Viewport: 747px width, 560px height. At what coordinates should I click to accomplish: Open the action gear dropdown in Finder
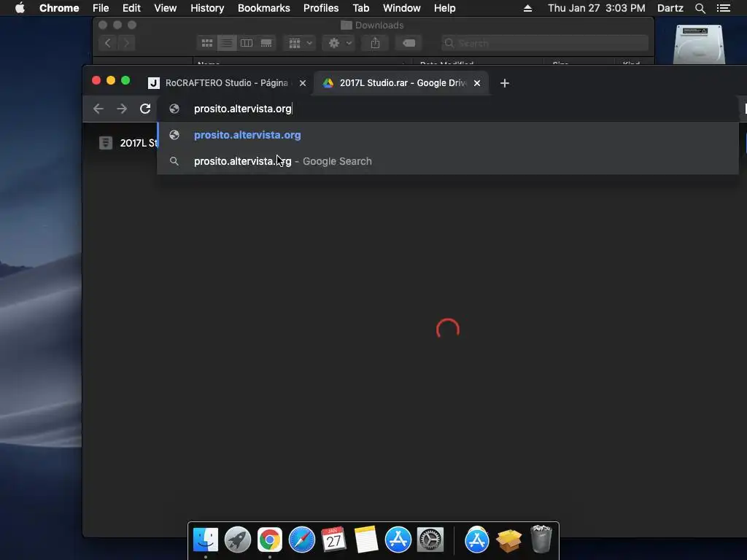click(338, 43)
